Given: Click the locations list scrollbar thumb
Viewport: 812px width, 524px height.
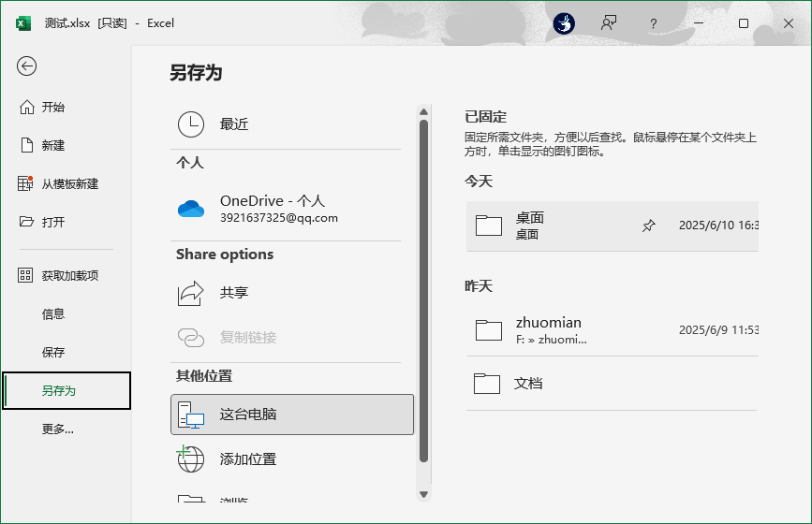Looking at the screenshot, I should pyautogui.click(x=423, y=291).
